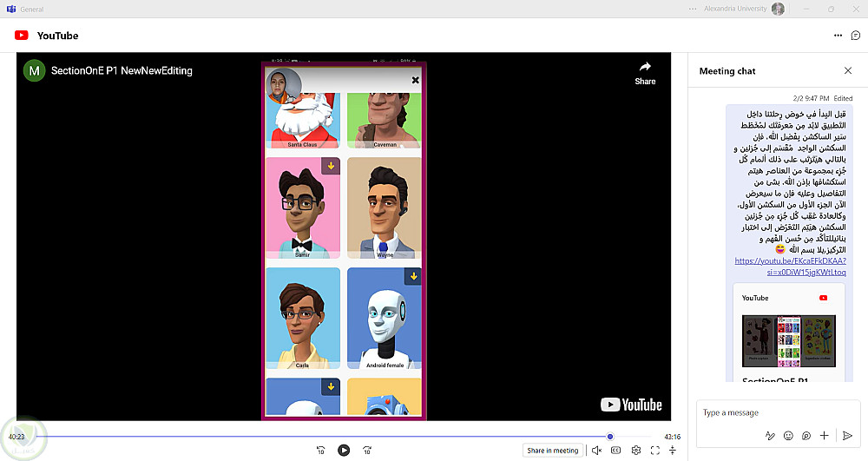Open video settings gear
This screenshot has width=868, height=461.
click(636, 451)
